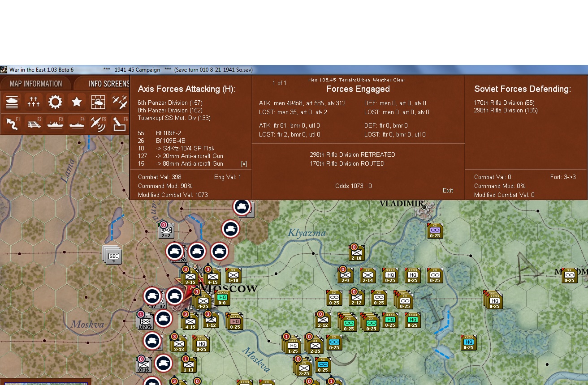Select the Soviet rifle unit marked 1-10
The width and height of the screenshot is (588, 385).
233,276
